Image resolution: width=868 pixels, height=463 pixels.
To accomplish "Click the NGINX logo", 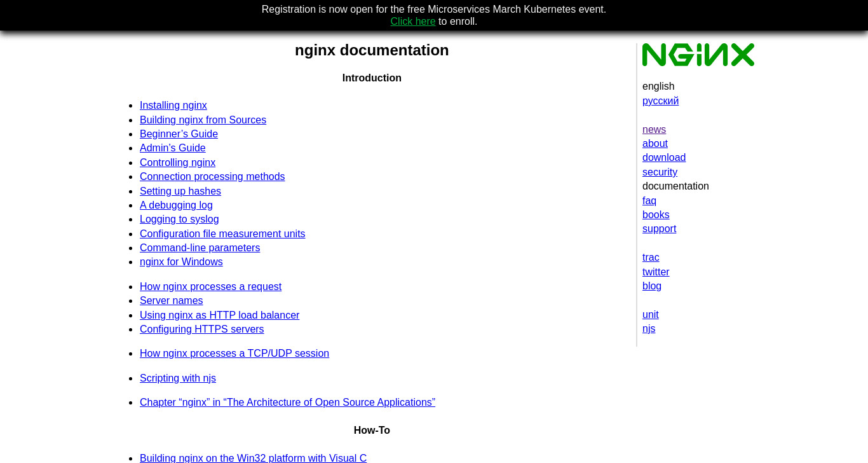I will 698,55.
